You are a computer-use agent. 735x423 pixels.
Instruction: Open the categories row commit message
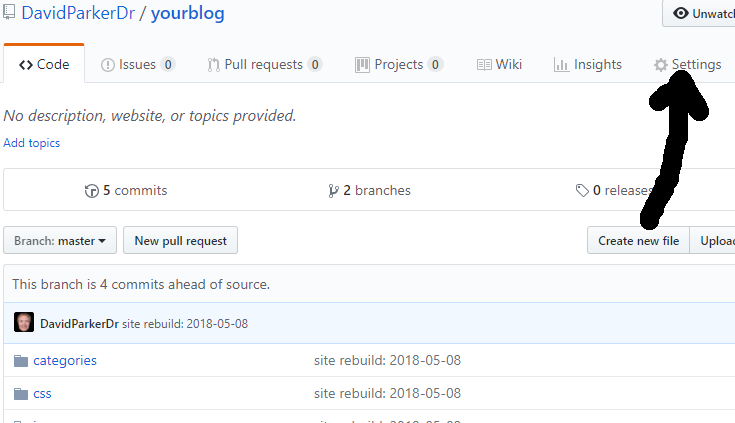click(387, 360)
